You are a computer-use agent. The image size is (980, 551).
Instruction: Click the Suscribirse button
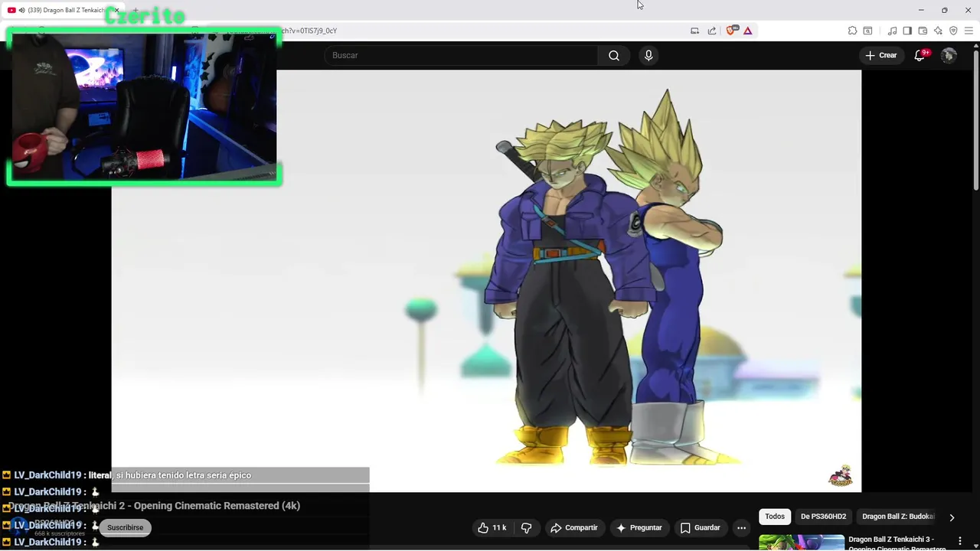coord(125,527)
